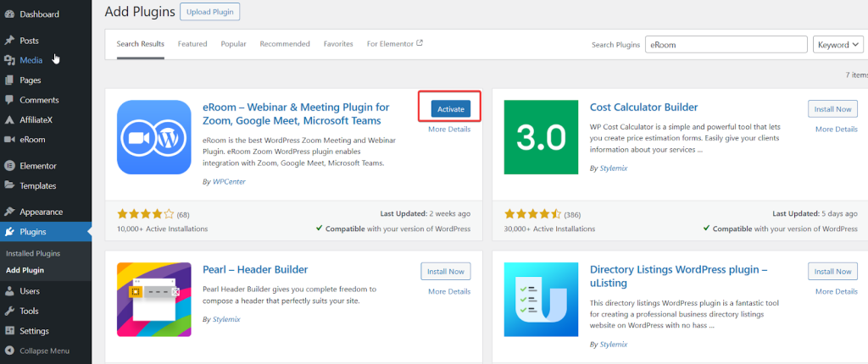Viewport: 868px width, 364px height.
Task: Open More Details for uListing plugin
Action: (837, 291)
